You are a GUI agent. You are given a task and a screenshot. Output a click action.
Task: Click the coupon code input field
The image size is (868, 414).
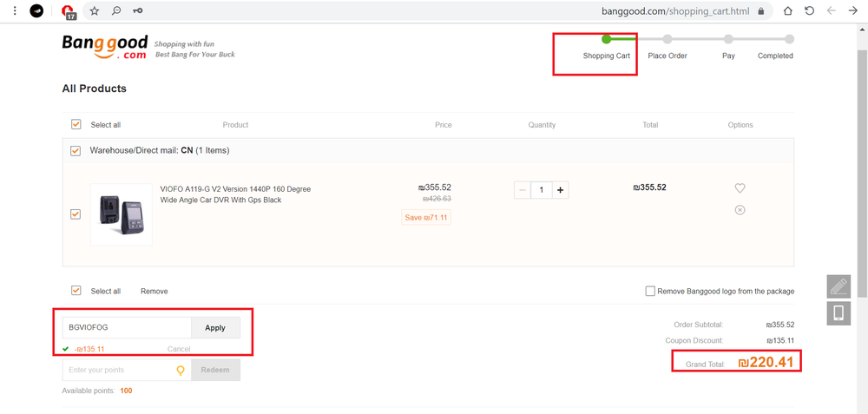127,328
